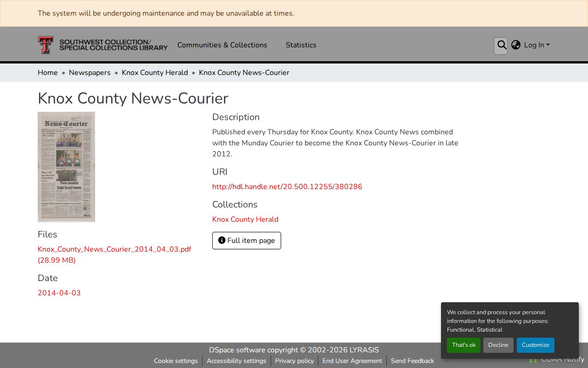This screenshot has height=368, width=588.
Task: Open the language globe switcher
Action: pyautogui.click(x=516, y=45)
